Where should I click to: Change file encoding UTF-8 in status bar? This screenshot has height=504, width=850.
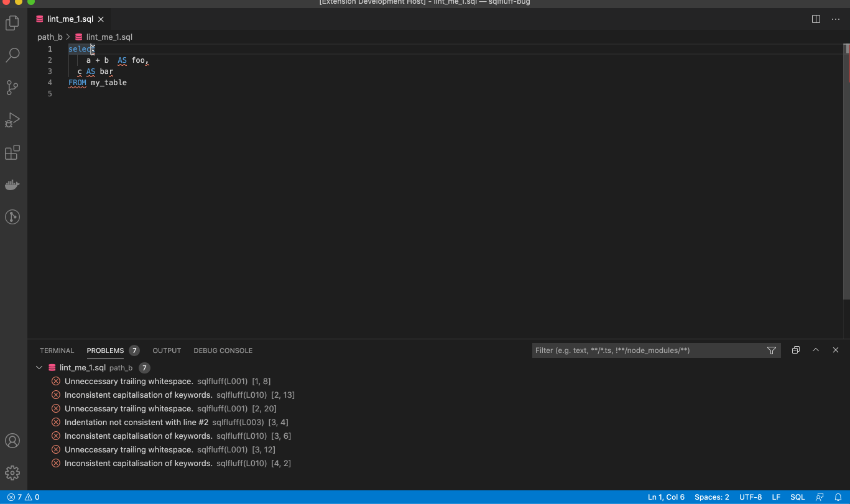751,497
